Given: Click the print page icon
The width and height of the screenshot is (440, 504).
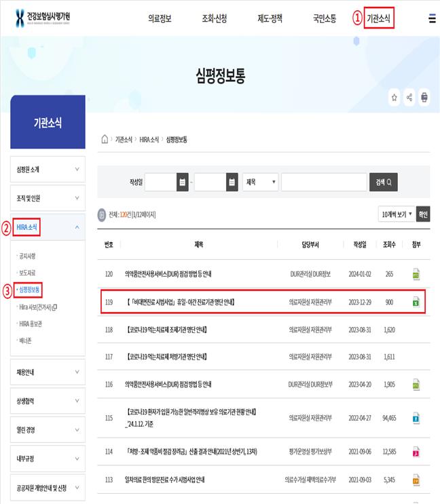Looking at the screenshot, I should (424, 98).
